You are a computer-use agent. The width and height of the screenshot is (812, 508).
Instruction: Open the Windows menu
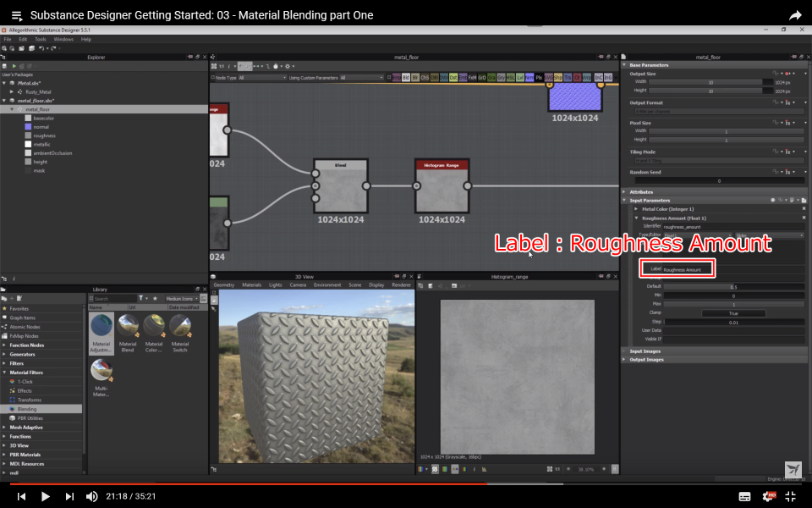tap(63, 40)
